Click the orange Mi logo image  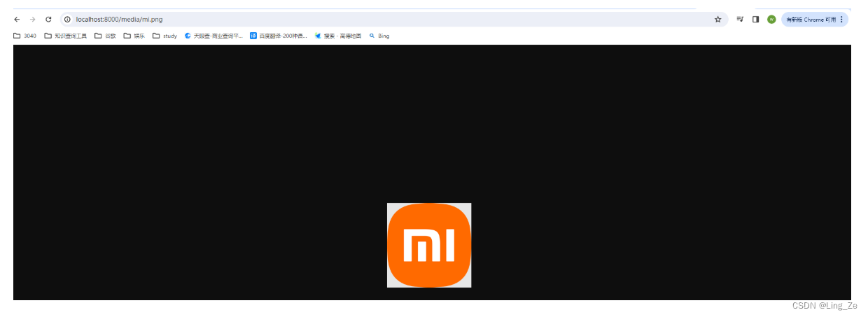click(x=429, y=245)
